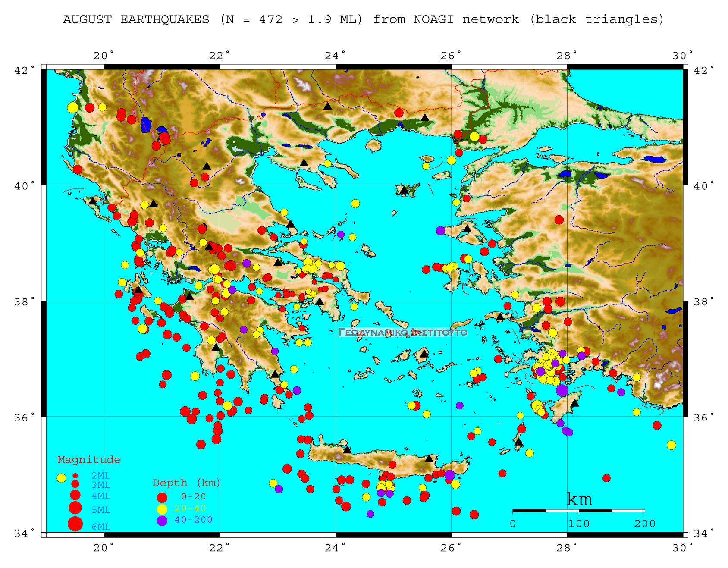Click the '0' tick label of the scale bar
The width and height of the screenshot is (728, 568).
pos(512,524)
